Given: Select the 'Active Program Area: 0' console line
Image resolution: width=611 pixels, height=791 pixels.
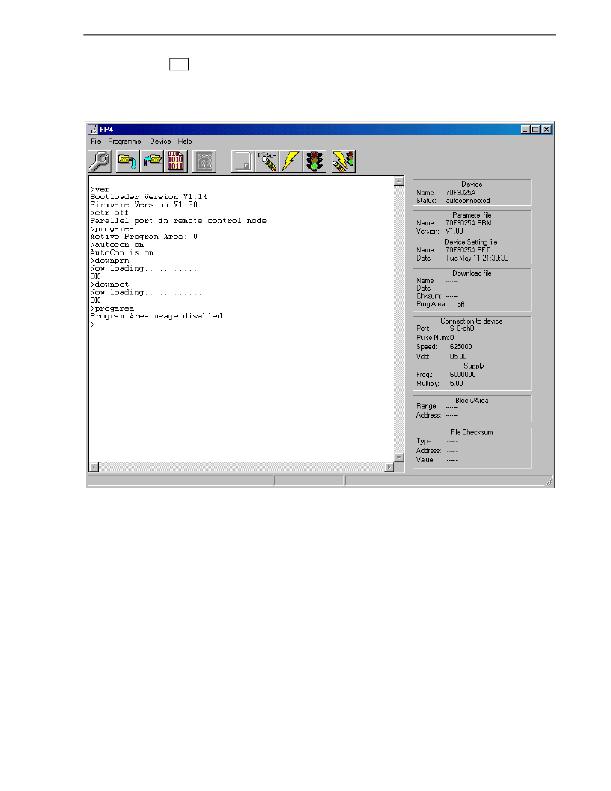Looking at the screenshot, I should [144, 236].
